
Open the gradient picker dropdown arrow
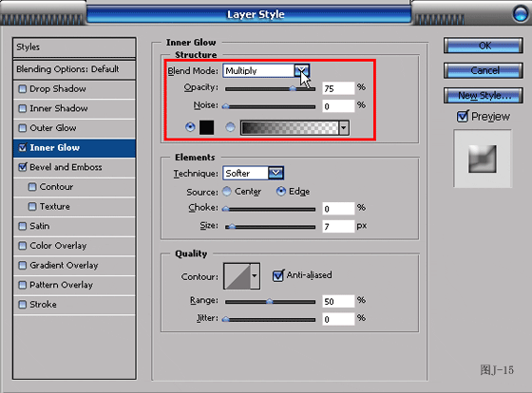pyautogui.click(x=344, y=128)
